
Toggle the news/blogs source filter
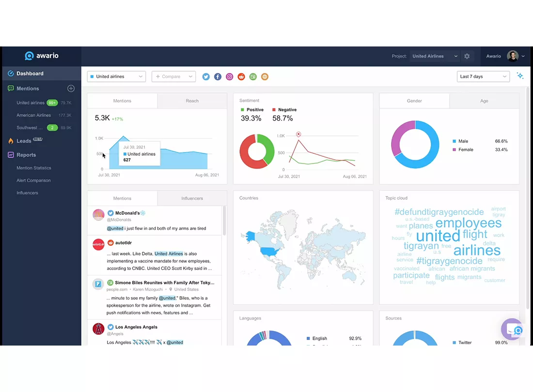point(253,76)
